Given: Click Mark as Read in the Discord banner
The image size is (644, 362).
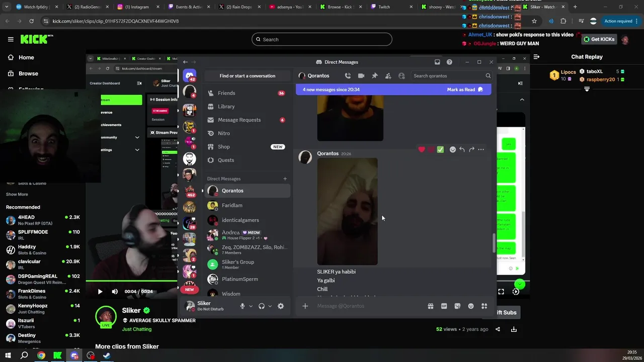Looking at the screenshot, I should (465, 89).
